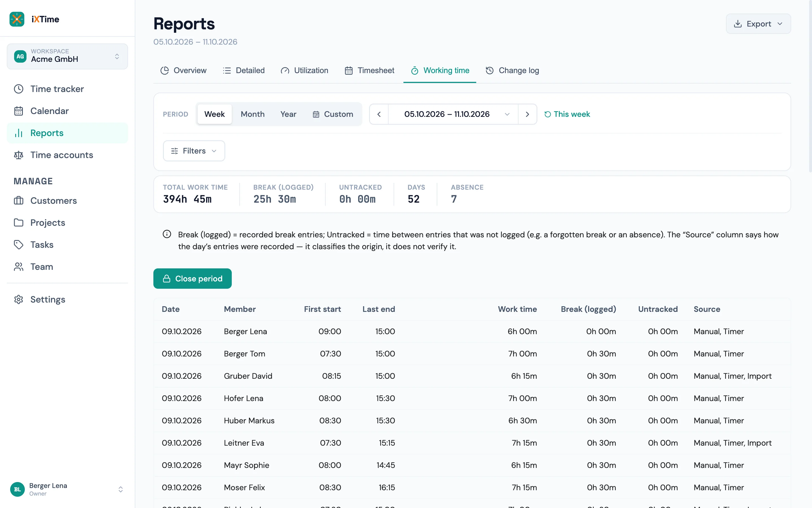The image size is (812, 508).
Task: Select the Working time tab
Action: click(x=440, y=71)
